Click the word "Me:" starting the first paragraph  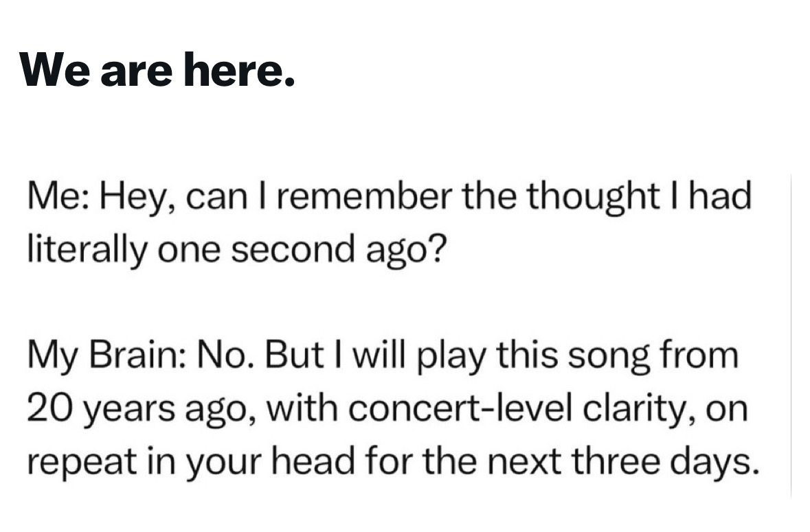coord(59,196)
